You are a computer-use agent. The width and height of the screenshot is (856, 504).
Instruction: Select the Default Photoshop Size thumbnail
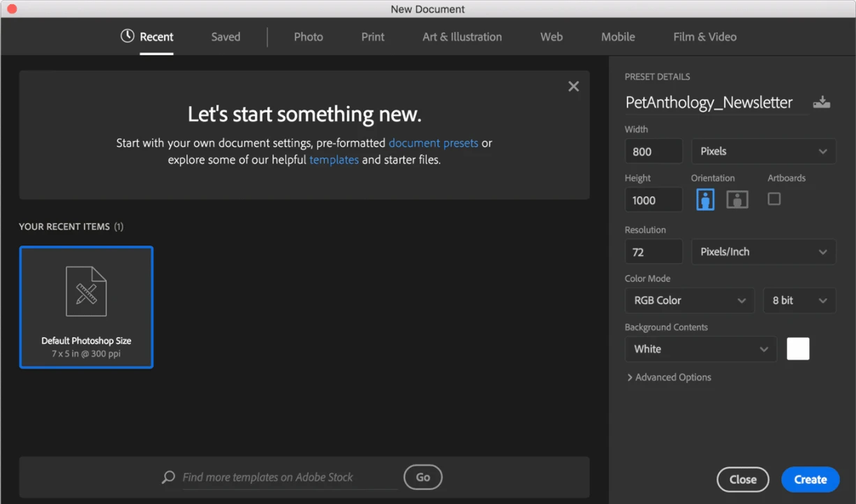[86, 307]
